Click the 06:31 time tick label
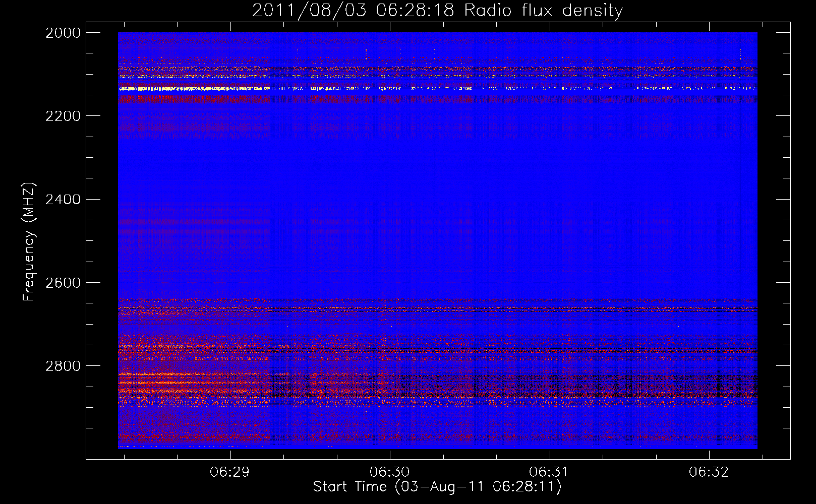The image size is (816, 504). pos(549,472)
